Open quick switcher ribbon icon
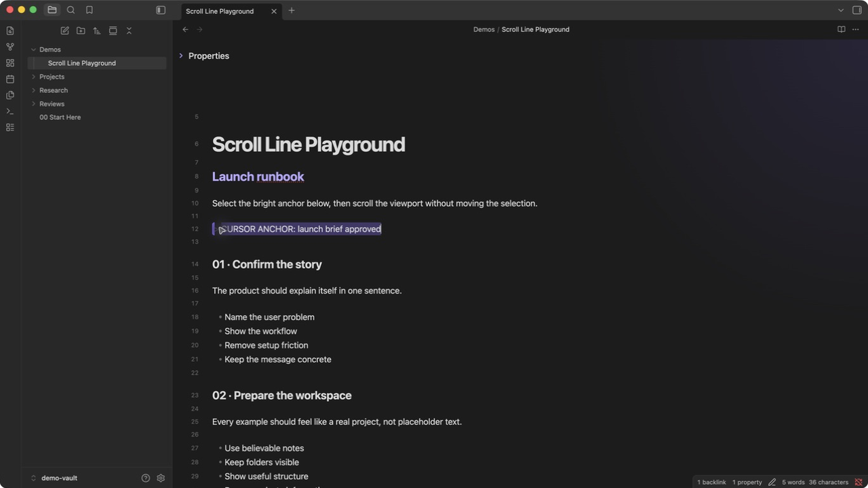 pyautogui.click(x=10, y=30)
